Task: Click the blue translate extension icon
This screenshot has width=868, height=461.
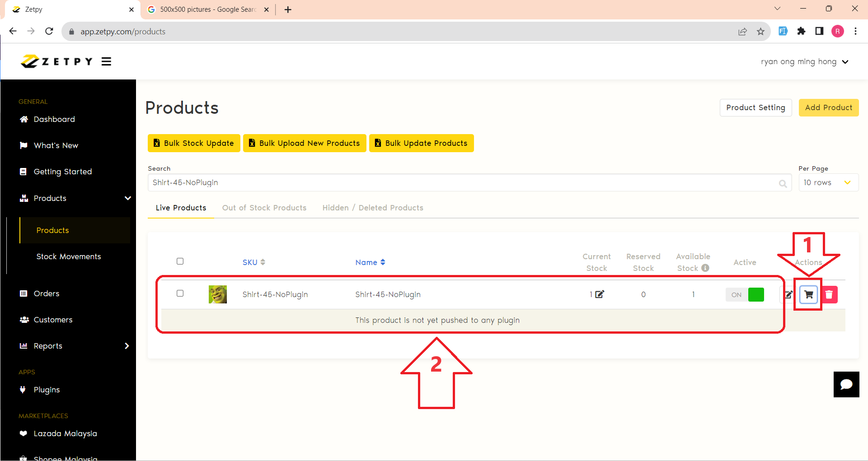Action: [x=783, y=31]
